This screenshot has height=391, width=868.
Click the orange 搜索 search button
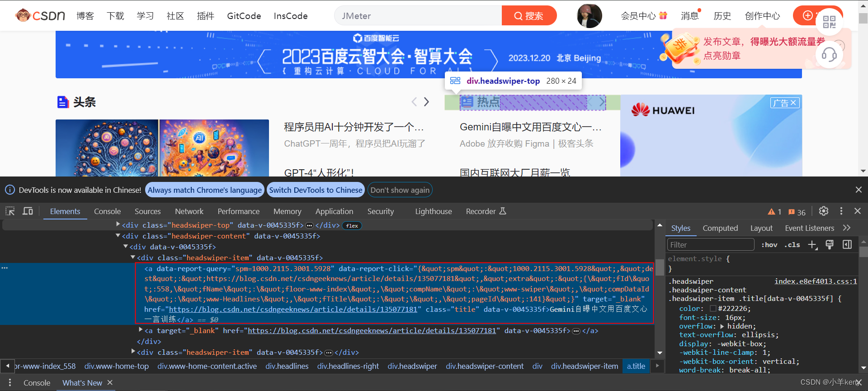(x=529, y=16)
